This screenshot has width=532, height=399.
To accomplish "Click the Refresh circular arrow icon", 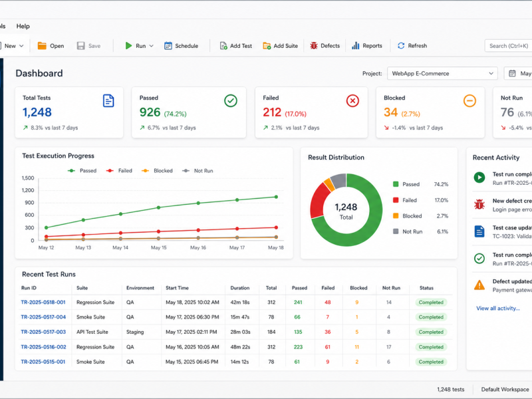I will pos(401,46).
